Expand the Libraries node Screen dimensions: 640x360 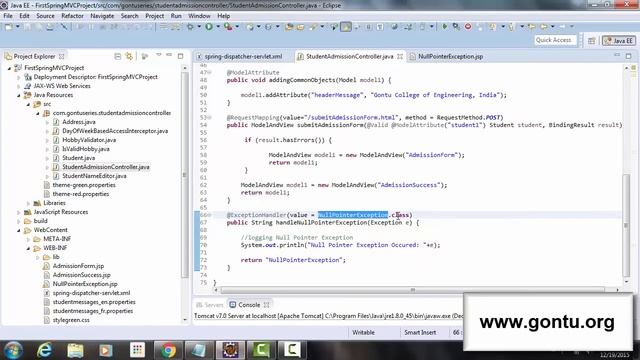pos(28,203)
